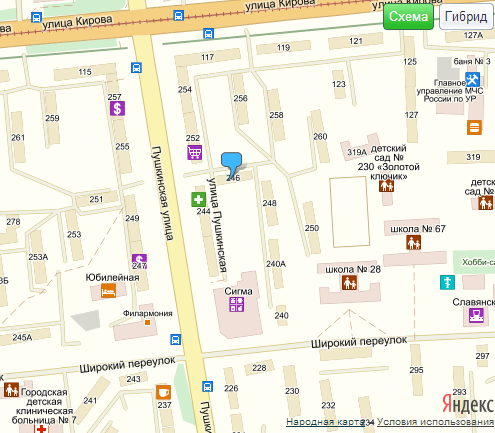This screenshot has width=495, height=433.
Task: Switch map to Схема view
Action: (x=408, y=16)
